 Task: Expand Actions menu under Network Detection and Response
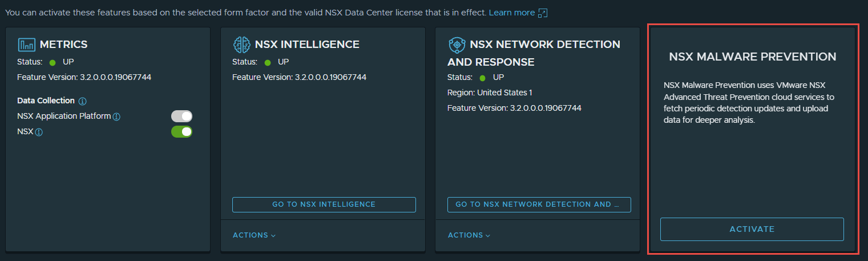point(469,235)
